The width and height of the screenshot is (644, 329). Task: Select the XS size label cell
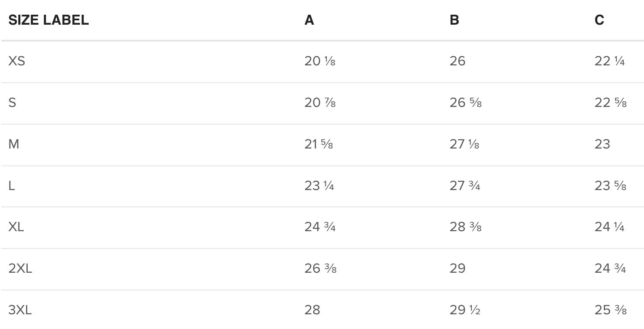(17, 61)
